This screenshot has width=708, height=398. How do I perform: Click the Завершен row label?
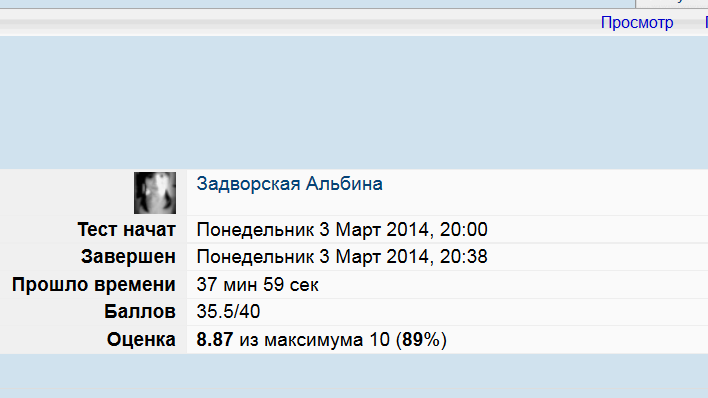click(x=128, y=257)
